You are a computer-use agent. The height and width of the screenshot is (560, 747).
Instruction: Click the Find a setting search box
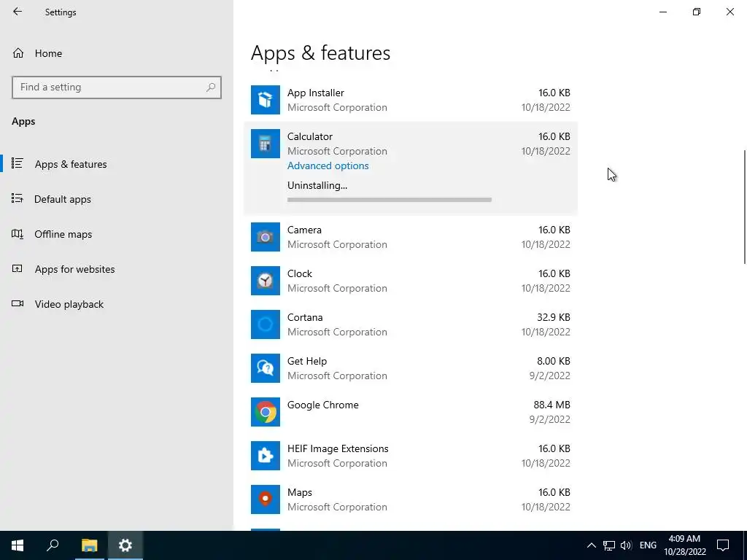[x=117, y=87]
